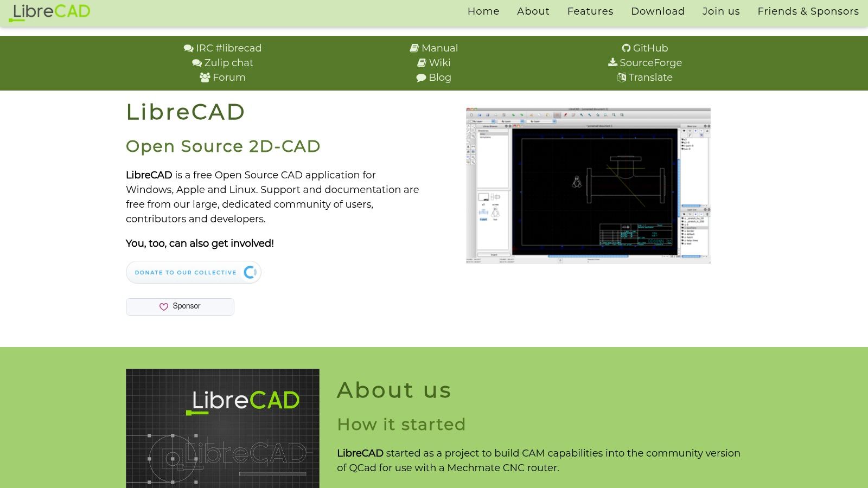Click the Zulip chat bubble icon
The width and height of the screenshot is (868, 488).
point(196,63)
